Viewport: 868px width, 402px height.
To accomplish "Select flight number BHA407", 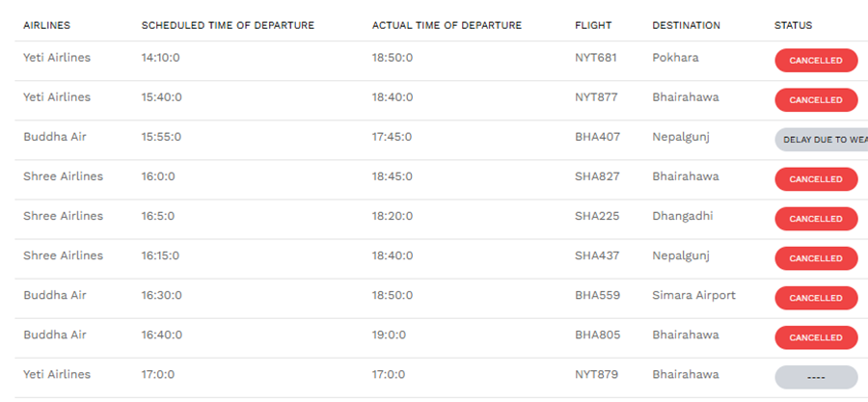I will [x=597, y=137].
